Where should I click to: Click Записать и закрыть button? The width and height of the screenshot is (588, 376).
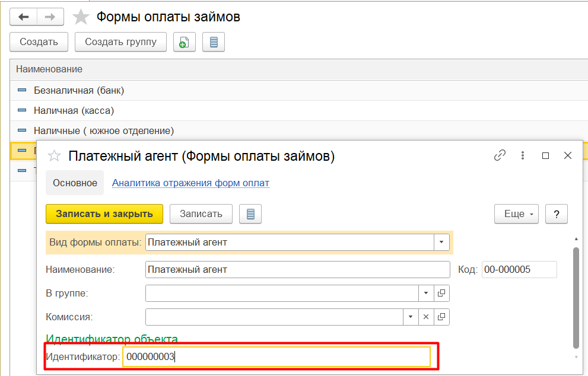104,214
